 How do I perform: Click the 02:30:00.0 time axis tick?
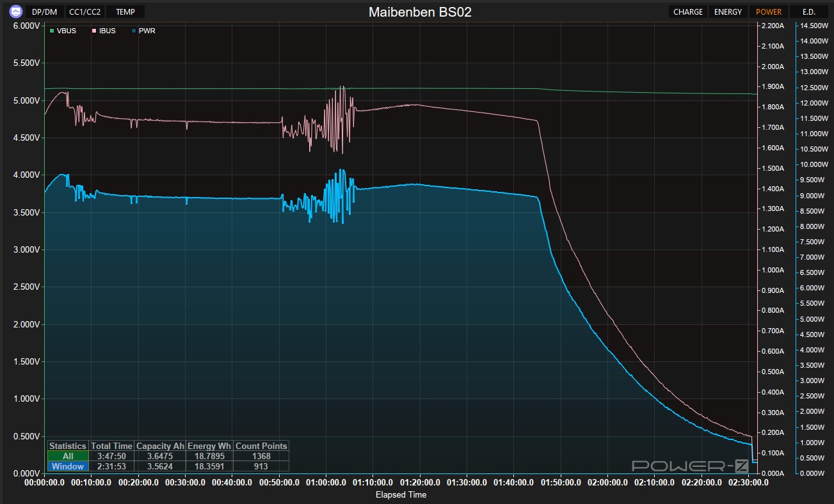click(x=749, y=483)
